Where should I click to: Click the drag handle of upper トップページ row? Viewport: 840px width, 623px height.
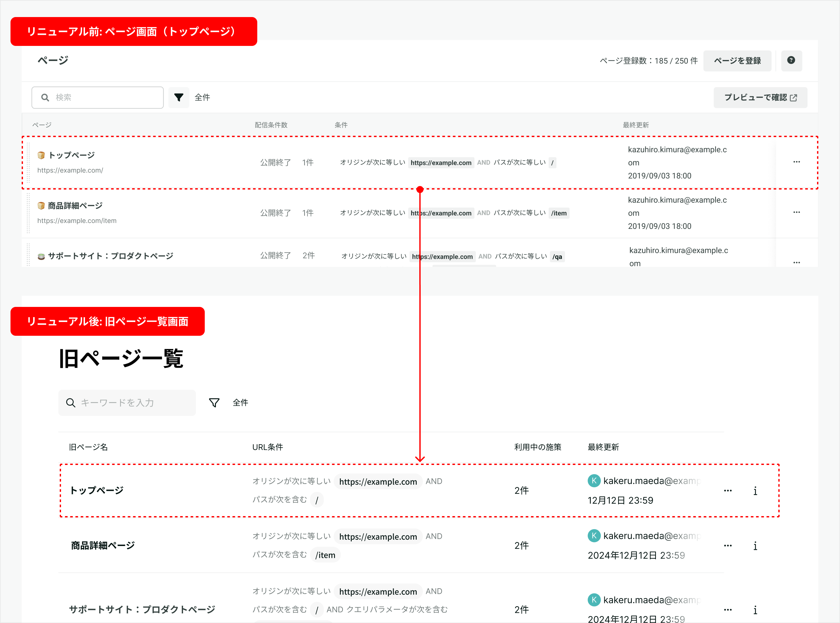click(28, 162)
